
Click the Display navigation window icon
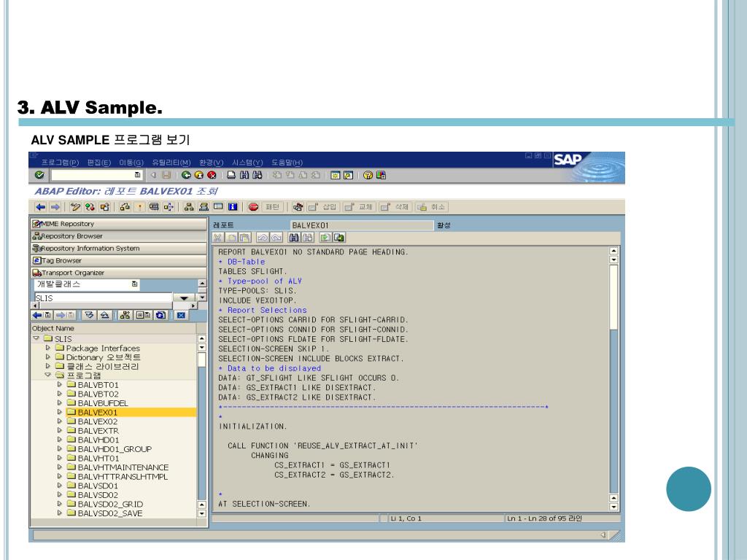point(204,207)
